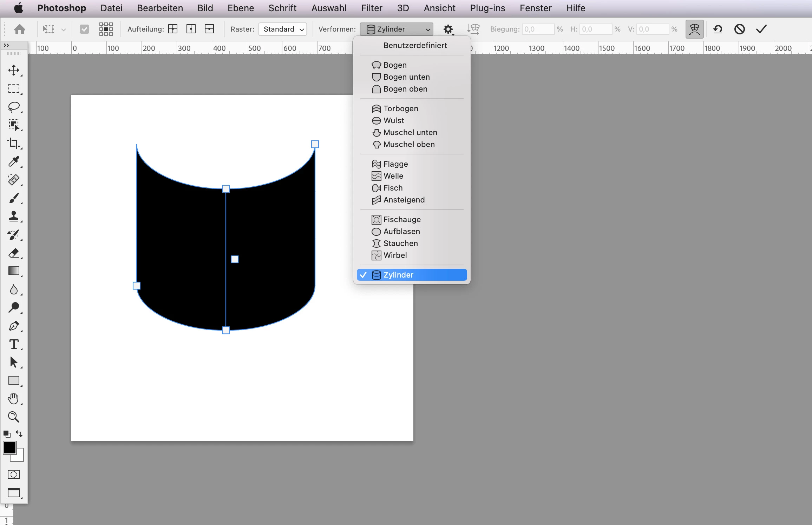812x525 pixels.
Task: Click the top-right warp control handle
Action: point(315,144)
